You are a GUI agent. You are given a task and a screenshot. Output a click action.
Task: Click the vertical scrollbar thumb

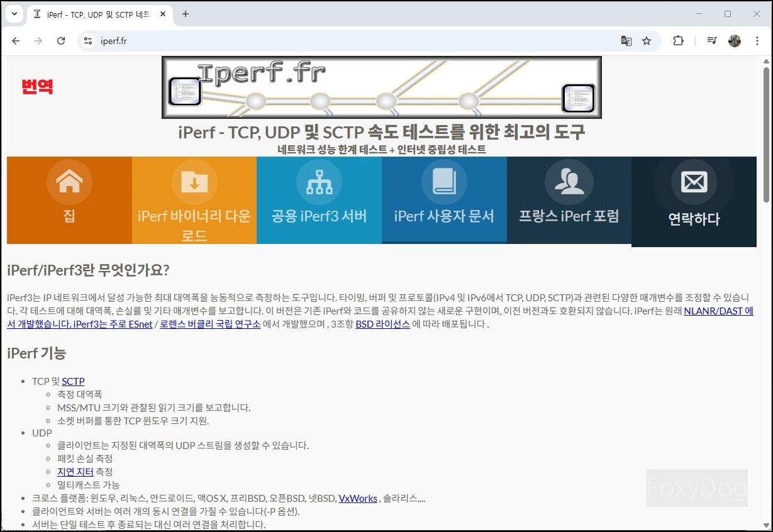(766, 134)
